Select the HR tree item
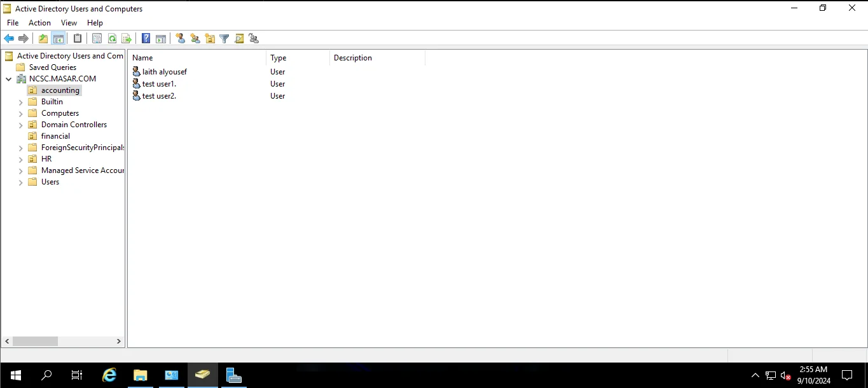This screenshot has width=868, height=388. (46, 159)
